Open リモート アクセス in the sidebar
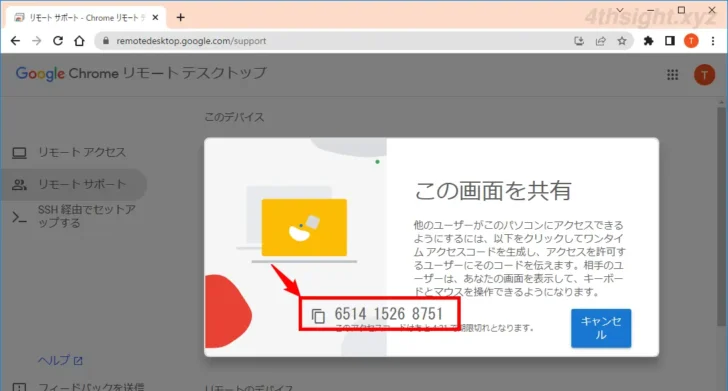This screenshot has width=728, height=391. (x=82, y=152)
